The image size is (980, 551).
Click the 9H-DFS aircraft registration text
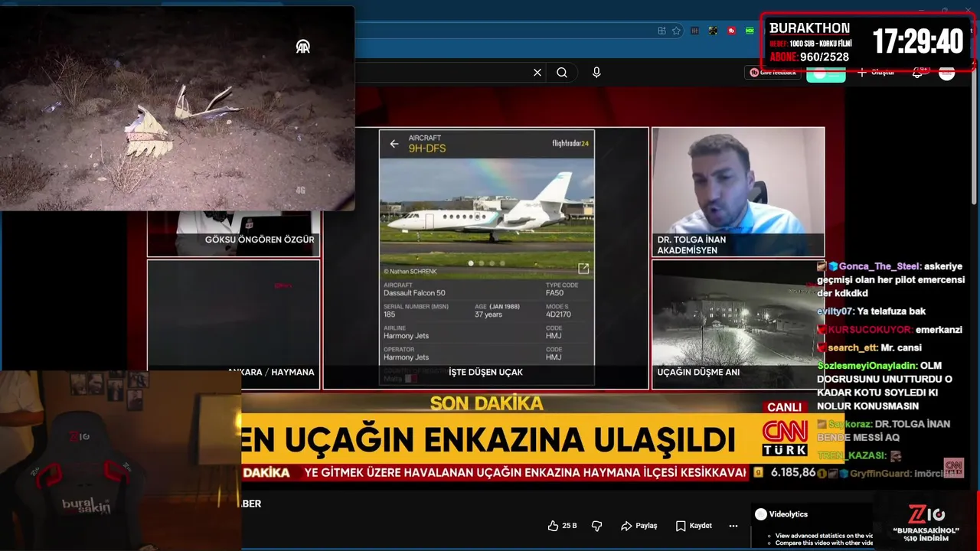(427, 148)
